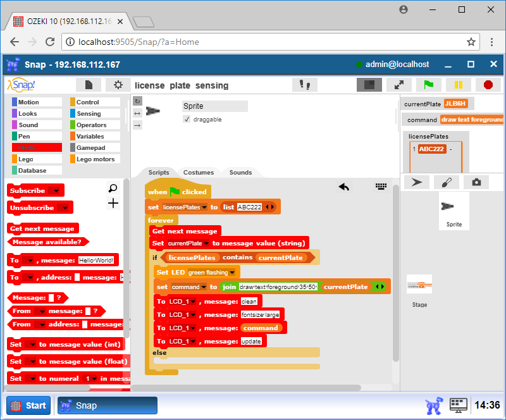Open the Operators block category

[96, 125]
